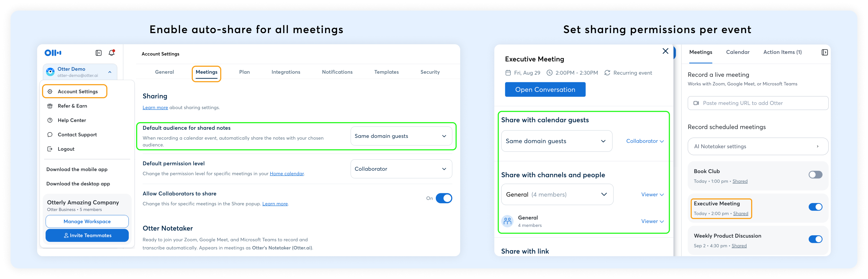Image resolution: width=868 pixels, height=279 pixels.
Task: Toggle the right panel collapse icon
Action: coord(824,52)
